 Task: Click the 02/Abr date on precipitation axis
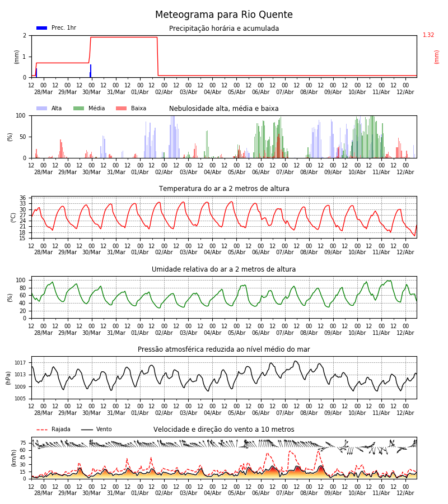(164, 92)
